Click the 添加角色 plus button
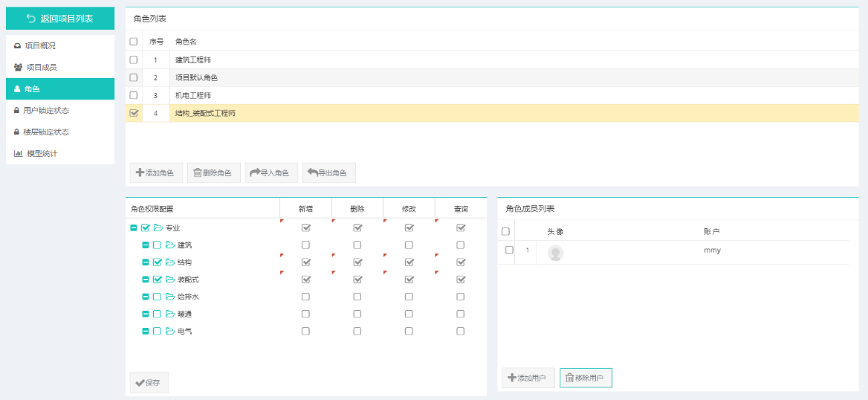Viewport: 868px width, 400px height. pyautogui.click(x=155, y=173)
